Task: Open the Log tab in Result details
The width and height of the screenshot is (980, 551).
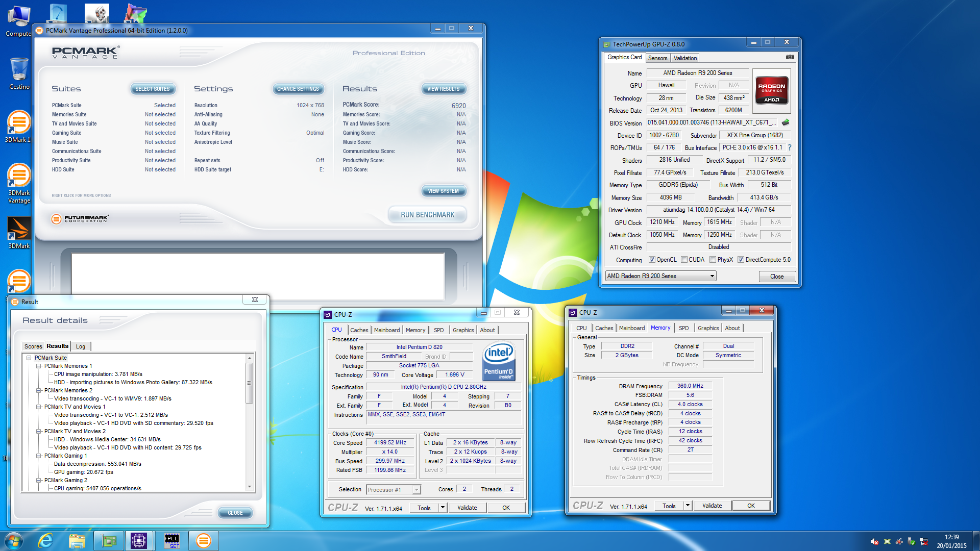Action: coord(81,346)
